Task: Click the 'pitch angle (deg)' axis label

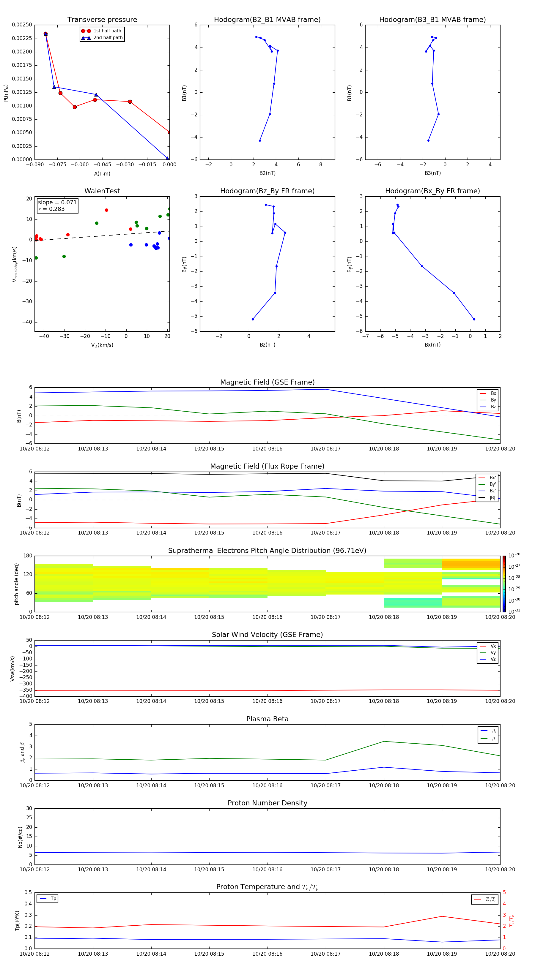Action: tap(16, 584)
